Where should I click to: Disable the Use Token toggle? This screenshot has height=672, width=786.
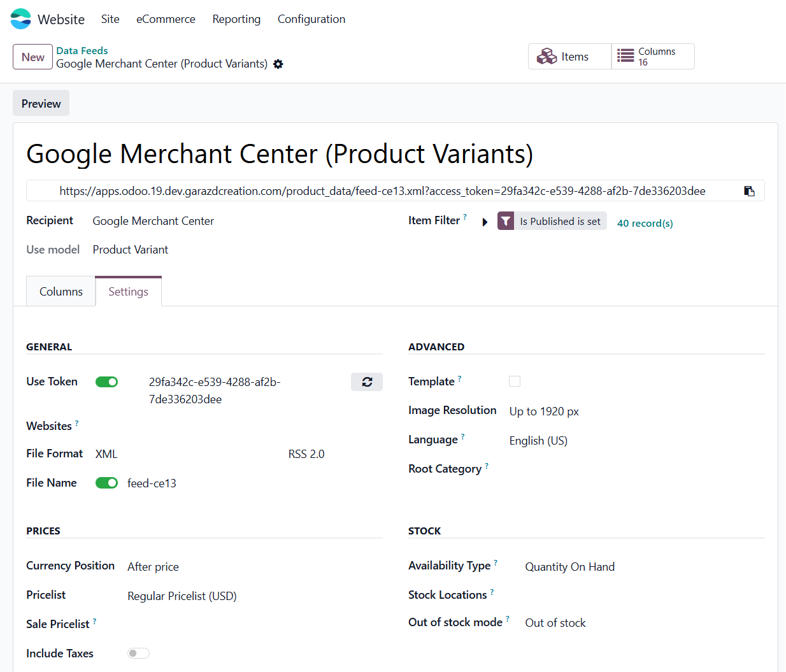click(x=107, y=382)
